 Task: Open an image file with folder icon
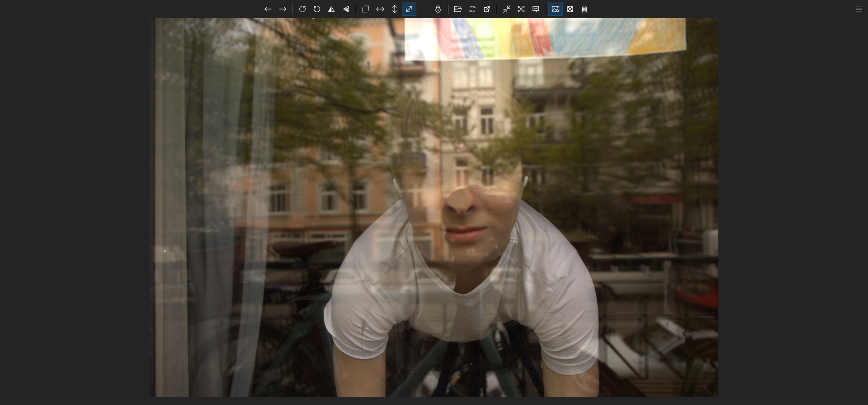[x=458, y=9]
